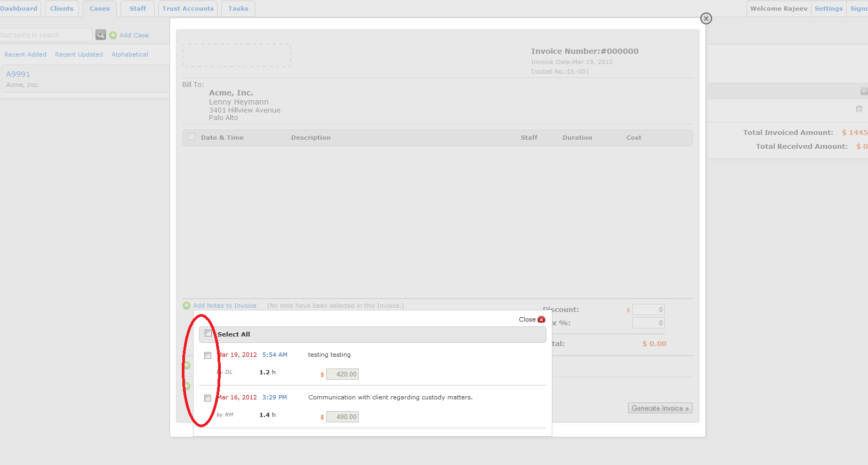
Task: Open the Settings link
Action: pos(829,9)
